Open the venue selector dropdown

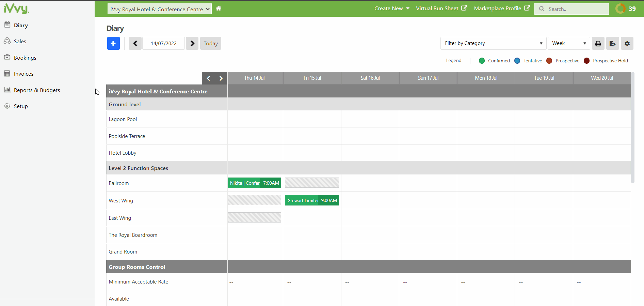(x=159, y=9)
